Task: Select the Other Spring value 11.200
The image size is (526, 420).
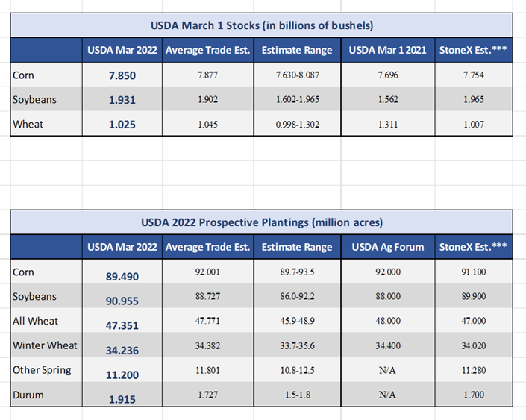Action: pos(122,373)
